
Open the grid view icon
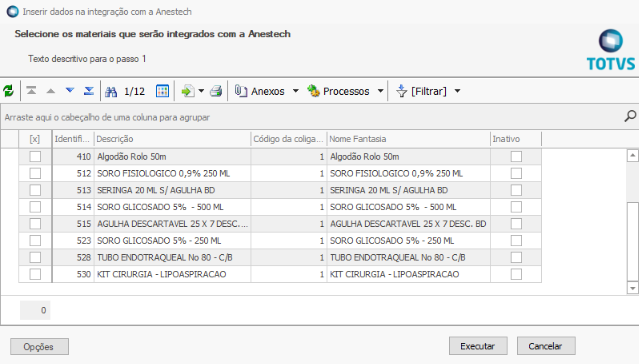click(162, 91)
